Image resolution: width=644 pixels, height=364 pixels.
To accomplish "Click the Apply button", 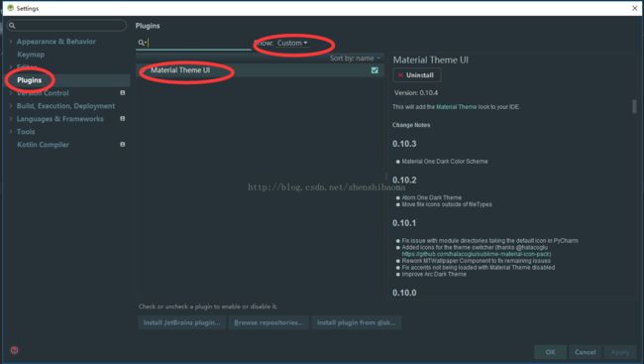I will (620, 352).
